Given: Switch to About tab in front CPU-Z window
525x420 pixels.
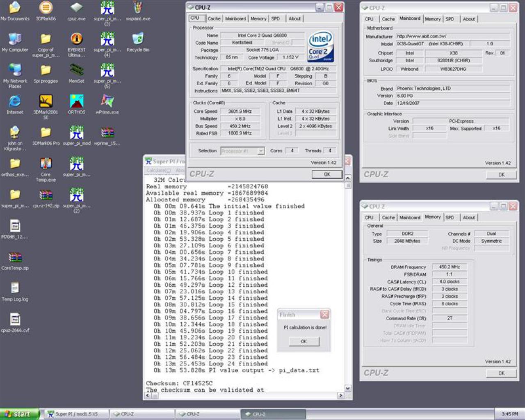Looking at the screenshot, I should pos(294,18).
